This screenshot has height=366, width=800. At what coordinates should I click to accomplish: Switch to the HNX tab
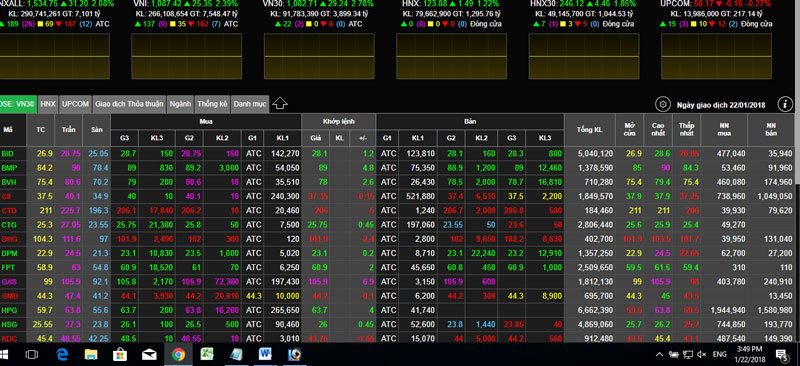(48, 104)
